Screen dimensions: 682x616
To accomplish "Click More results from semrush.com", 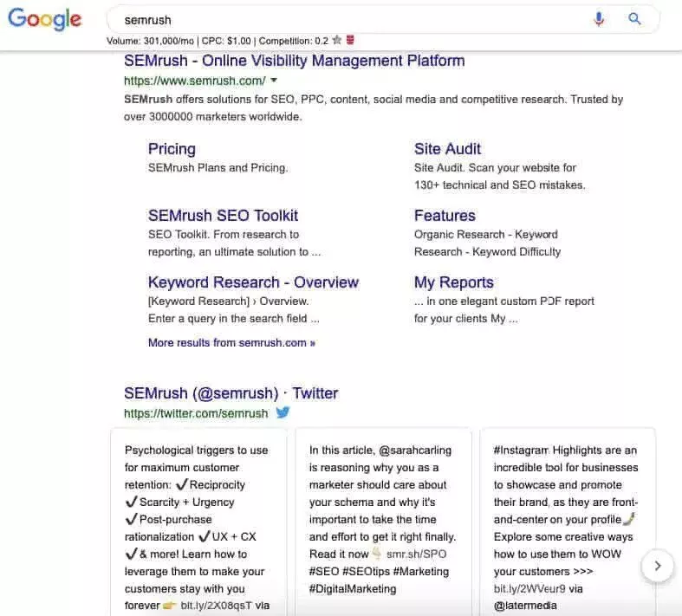I will pos(231,343).
